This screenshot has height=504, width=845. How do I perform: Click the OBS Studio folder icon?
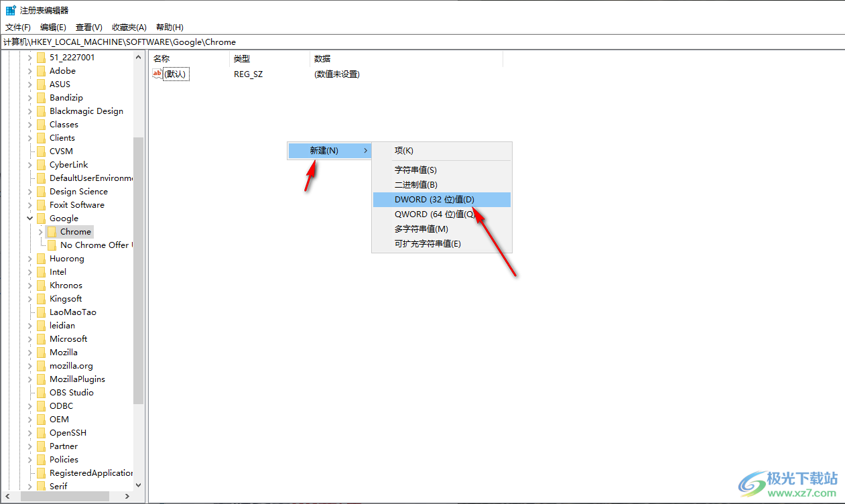(42, 393)
